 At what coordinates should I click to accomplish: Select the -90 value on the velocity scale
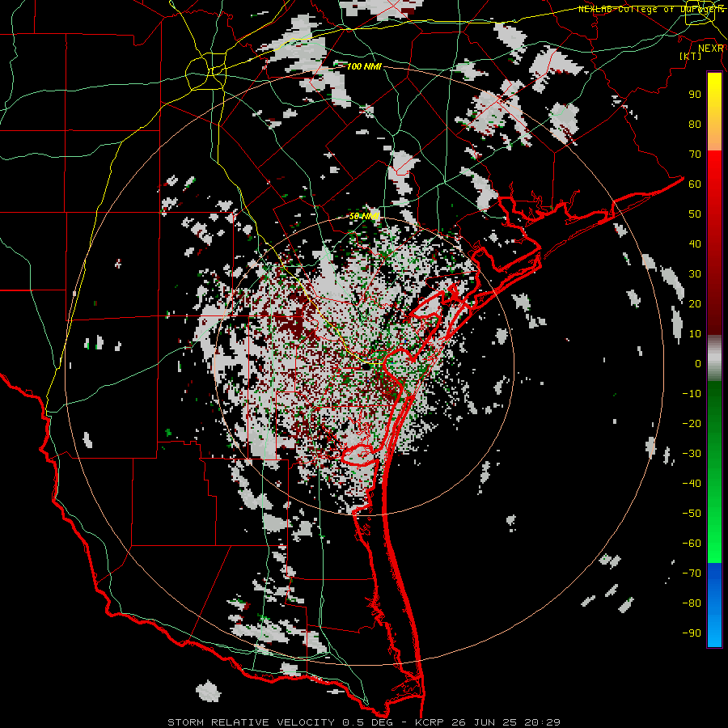pyautogui.click(x=692, y=633)
